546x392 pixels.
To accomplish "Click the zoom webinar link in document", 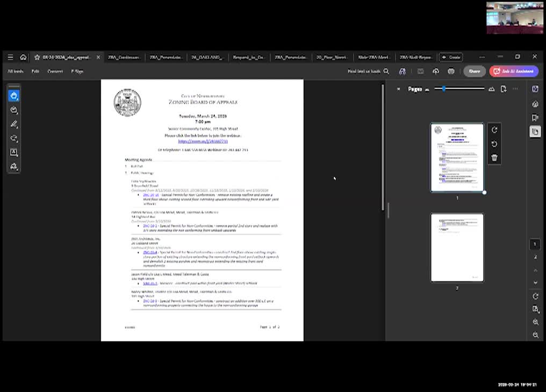I will point(203,141).
